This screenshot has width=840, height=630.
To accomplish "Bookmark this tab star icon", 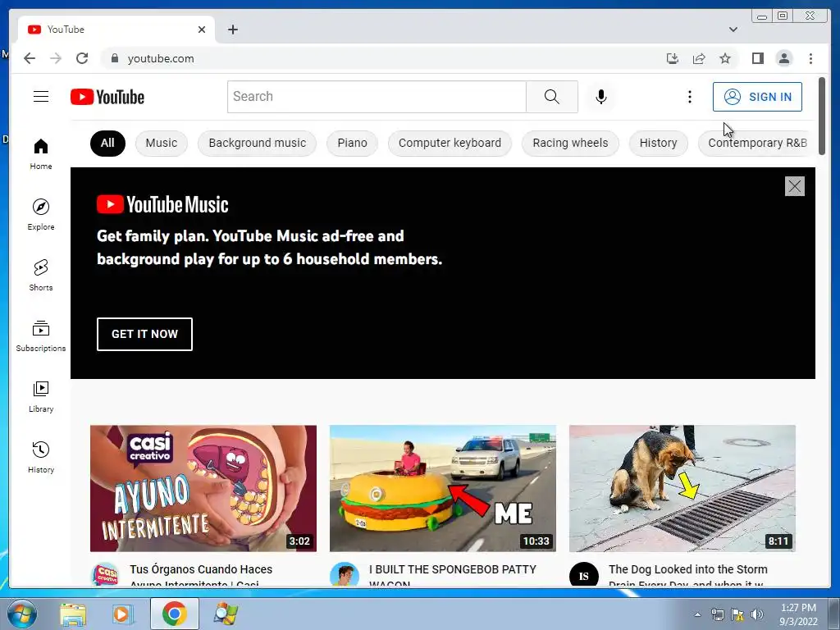I will [x=725, y=58].
